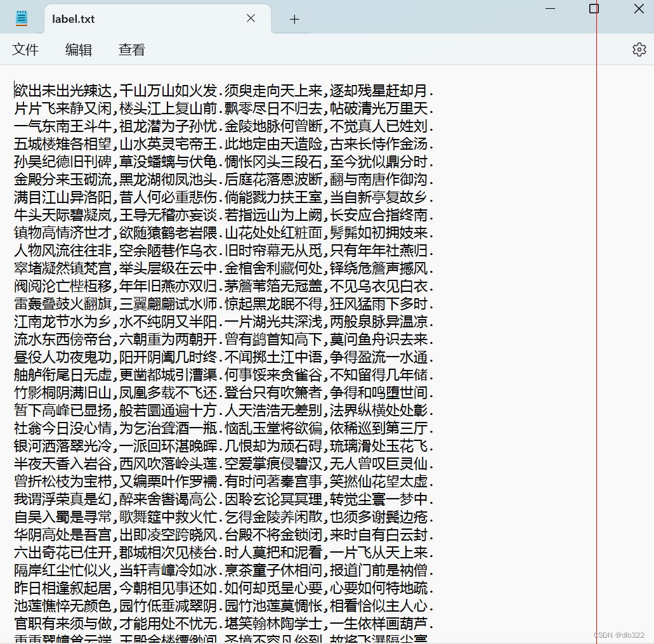
Task: Open the 编辑 menu
Action: coord(78,49)
